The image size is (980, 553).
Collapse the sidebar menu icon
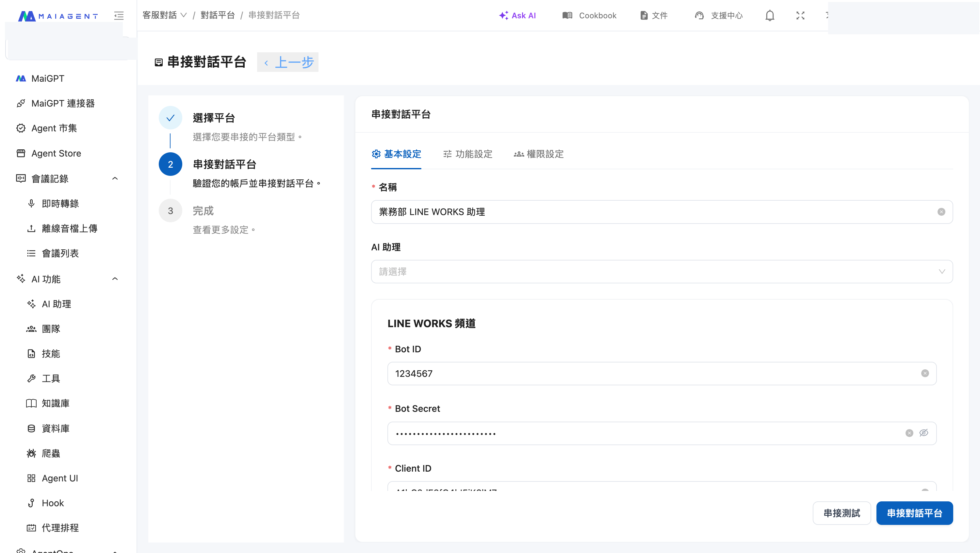pyautogui.click(x=119, y=16)
